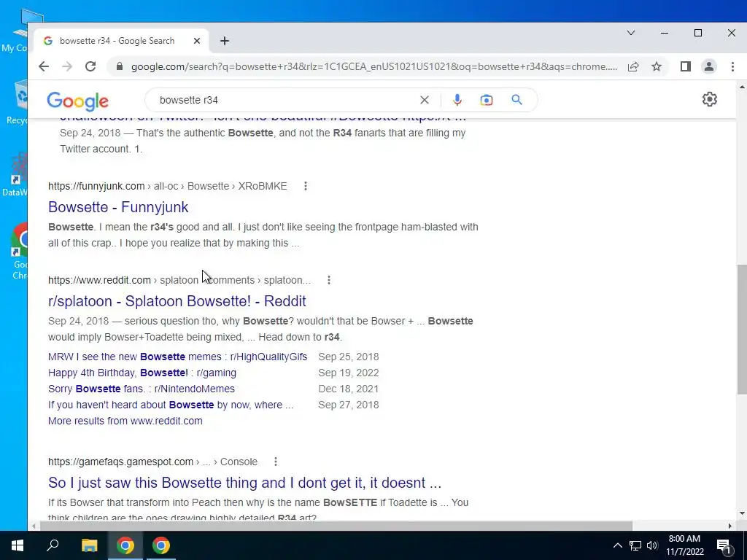
Task: Click the grayed-out forward navigation arrow
Action: pyautogui.click(x=67, y=66)
